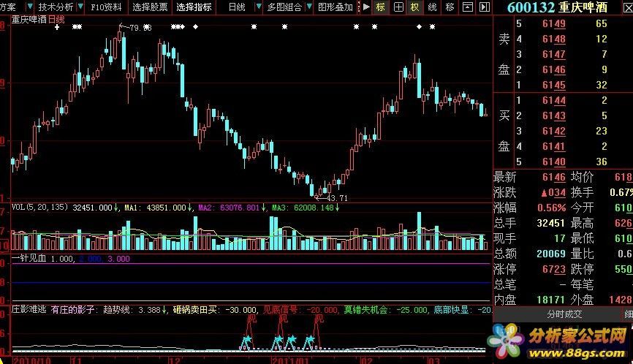The width and height of the screenshot is (633, 364).
Task: Click the 内盘 value 18171
Action: click(x=550, y=300)
